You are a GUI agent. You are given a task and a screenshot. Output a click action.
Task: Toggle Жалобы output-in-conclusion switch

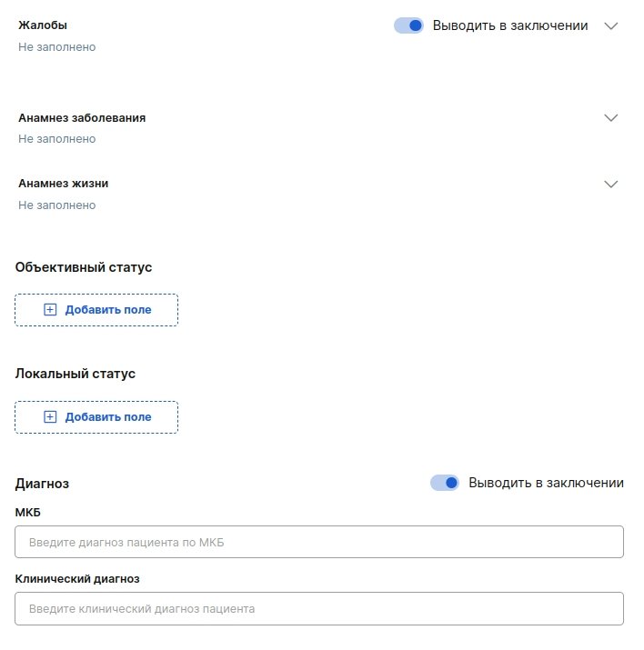pos(408,25)
